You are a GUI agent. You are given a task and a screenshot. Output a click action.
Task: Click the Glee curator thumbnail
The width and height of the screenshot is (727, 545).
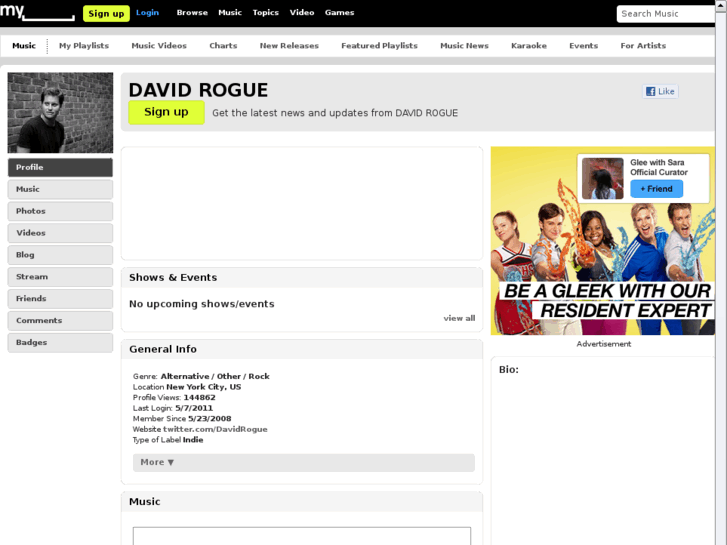click(x=603, y=179)
